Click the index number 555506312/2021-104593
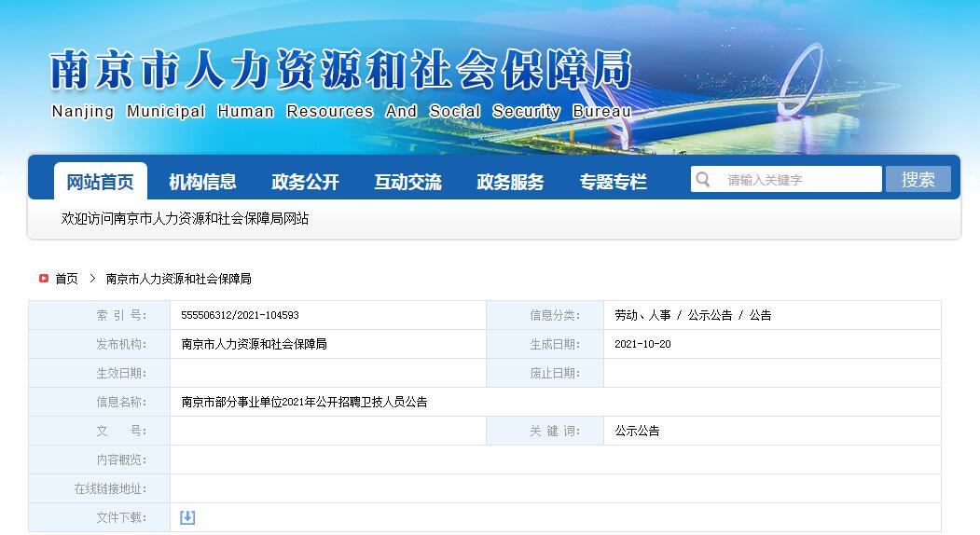 (241, 316)
